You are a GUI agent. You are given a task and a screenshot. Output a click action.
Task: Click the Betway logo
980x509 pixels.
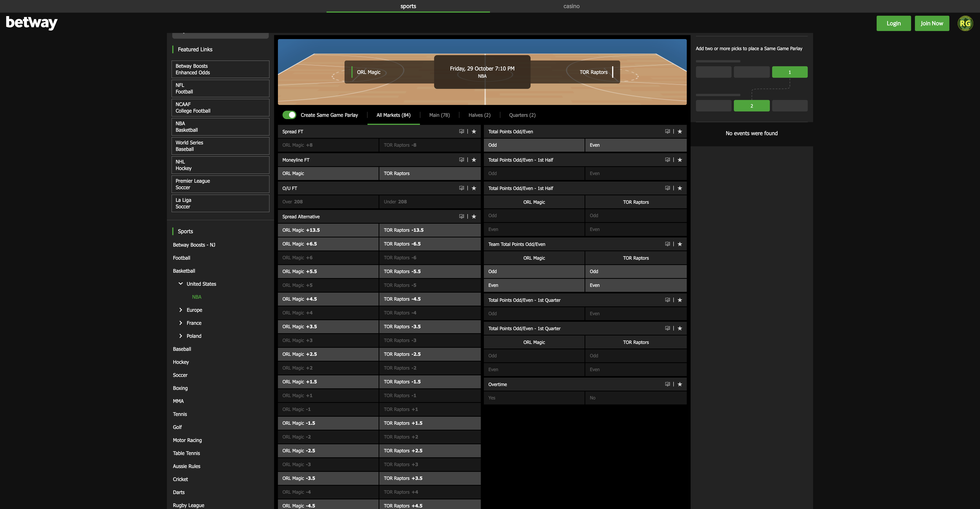32,23
